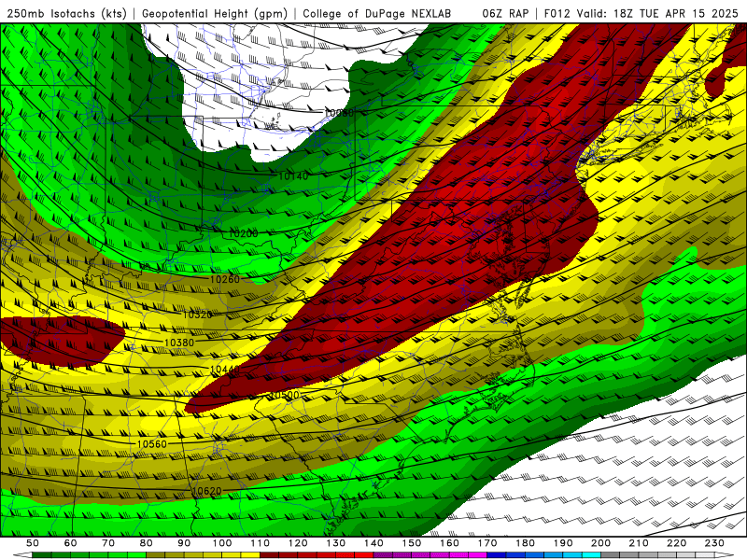Click the 10620 height contour label
Screen dimensions: 747x560
[206, 491]
